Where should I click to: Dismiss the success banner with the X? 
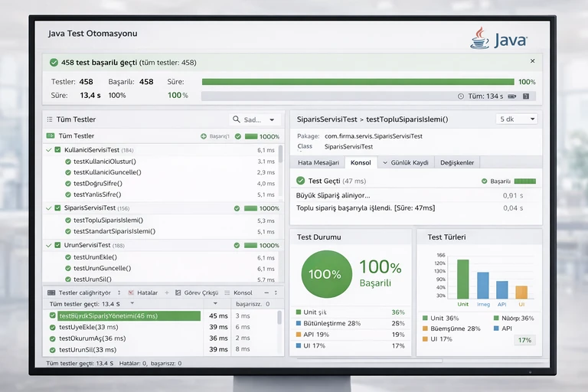click(532, 61)
